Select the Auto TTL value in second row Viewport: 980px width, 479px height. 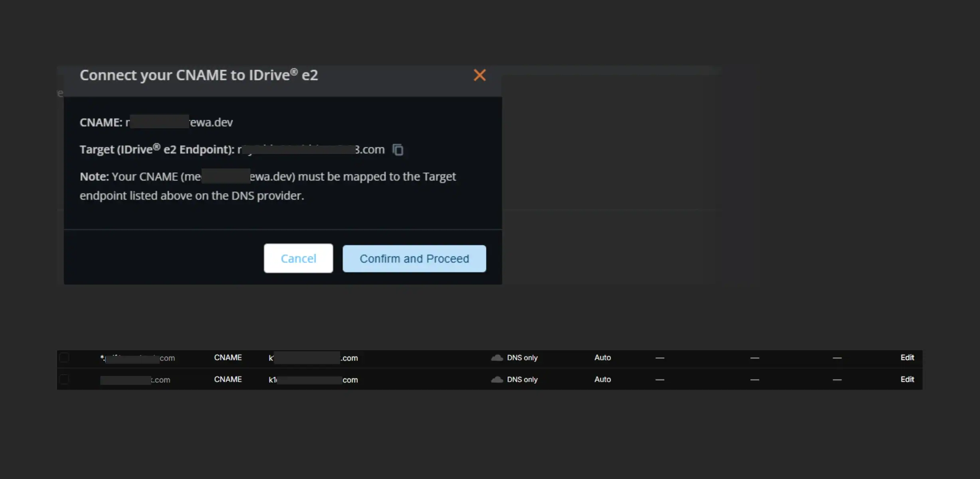(x=602, y=379)
